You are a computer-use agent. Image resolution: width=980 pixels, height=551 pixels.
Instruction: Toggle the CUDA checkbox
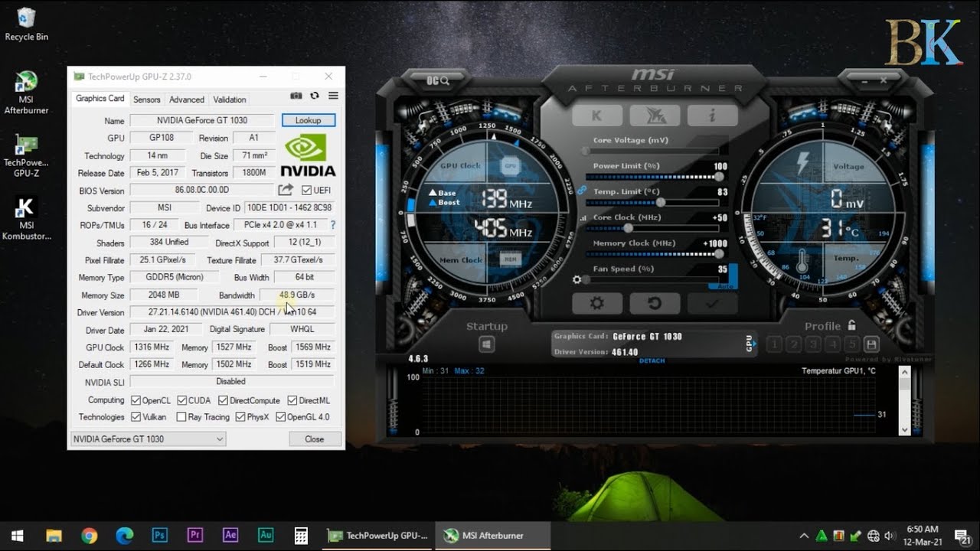tap(182, 400)
